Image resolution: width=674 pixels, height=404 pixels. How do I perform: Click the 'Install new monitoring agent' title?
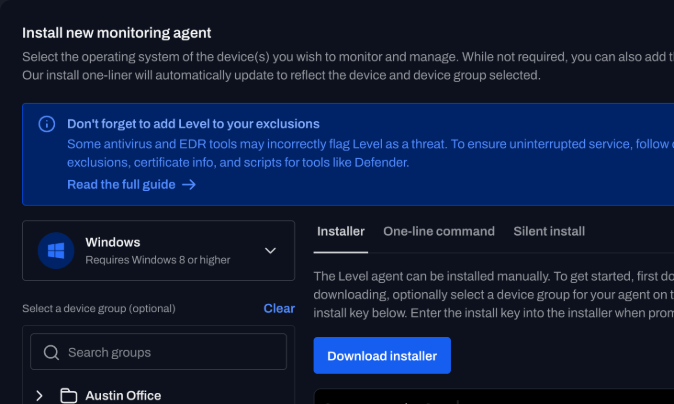(x=116, y=33)
